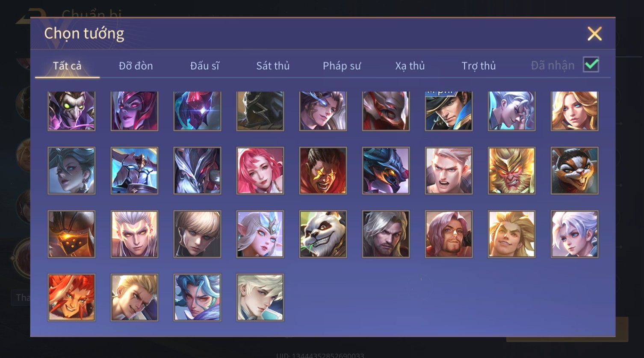
Task: Choose the green-eyed plague mask hero
Action: [x=71, y=111]
